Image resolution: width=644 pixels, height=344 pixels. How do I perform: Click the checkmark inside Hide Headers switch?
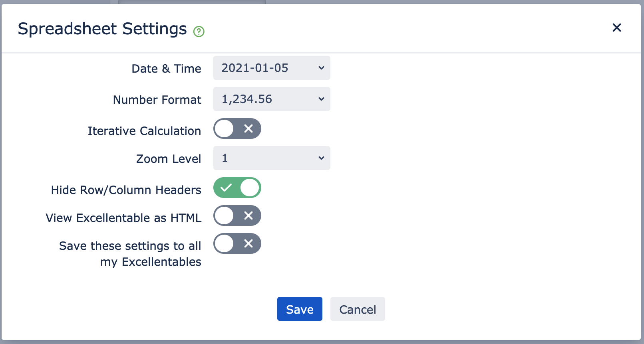pyautogui.click(x=226, y=188)
